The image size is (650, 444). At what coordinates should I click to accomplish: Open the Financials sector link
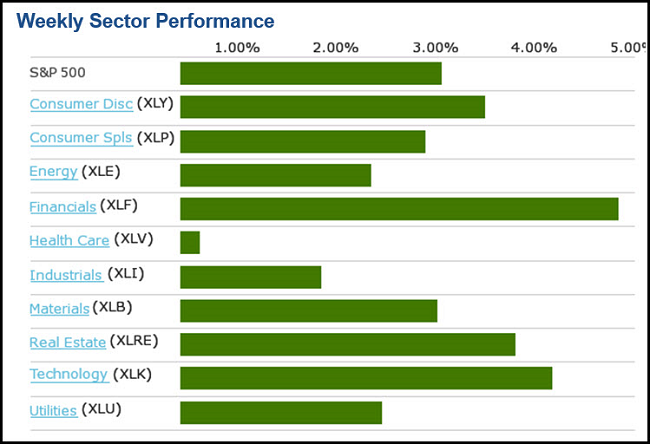(x=63, y=206)
